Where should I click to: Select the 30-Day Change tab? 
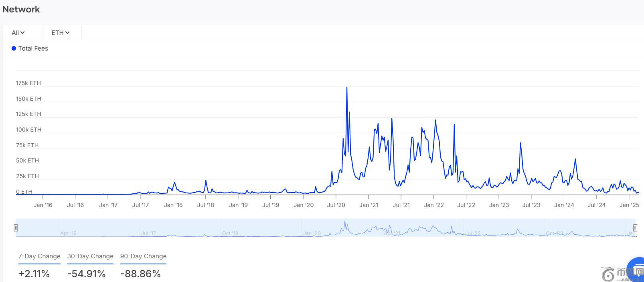[x=90, y=256]
